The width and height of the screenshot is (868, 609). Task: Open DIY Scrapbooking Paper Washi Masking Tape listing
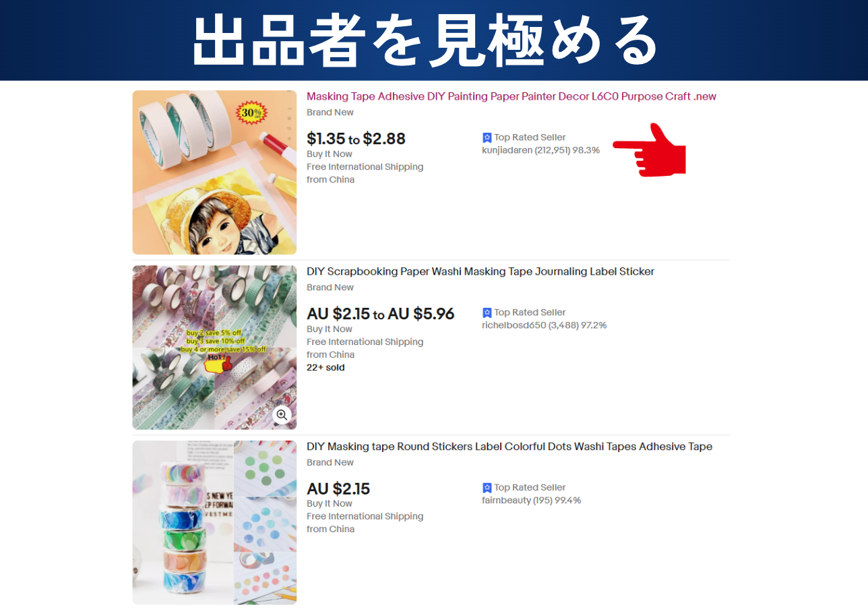click(480, 271)
